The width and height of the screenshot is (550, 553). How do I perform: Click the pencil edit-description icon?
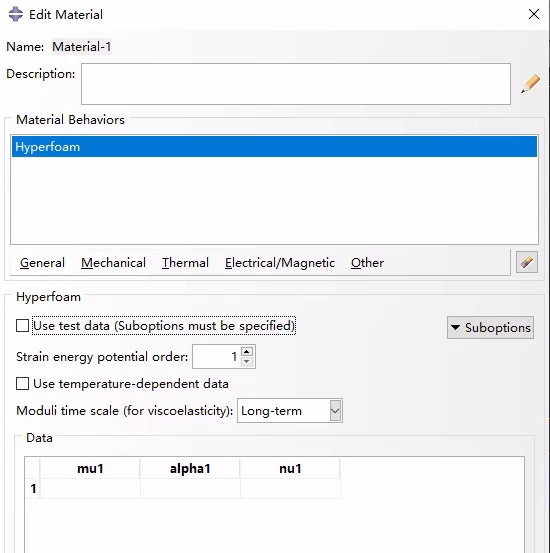[x=531, y=84]
